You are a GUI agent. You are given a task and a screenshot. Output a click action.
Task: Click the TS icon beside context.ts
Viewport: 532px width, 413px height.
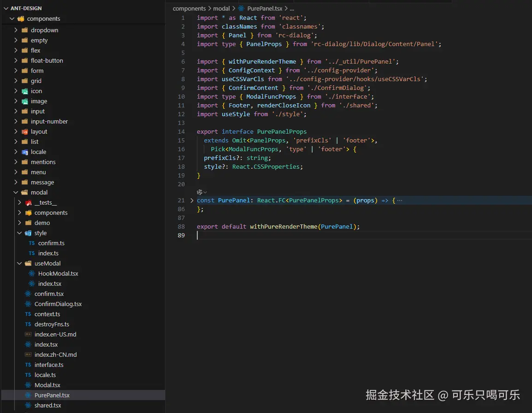click(x=28, y=314)
